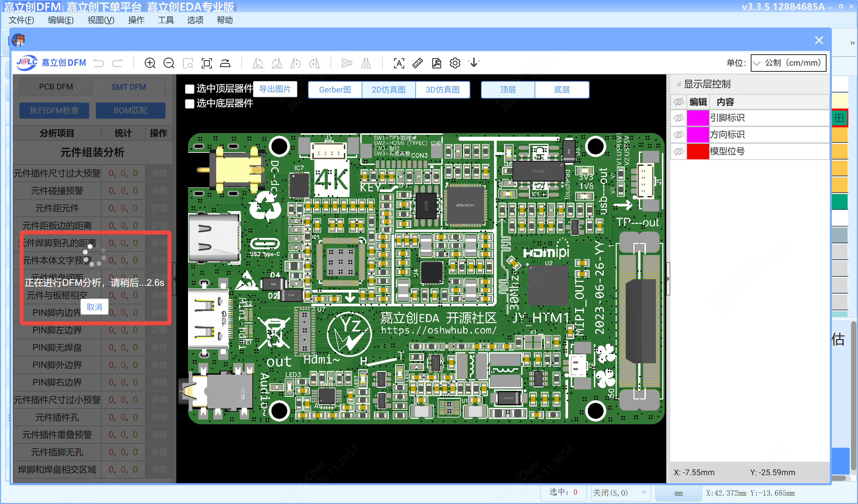858x504 pixels.
Task: Click the undo arrow icon
Action: (x=99, y=63)
